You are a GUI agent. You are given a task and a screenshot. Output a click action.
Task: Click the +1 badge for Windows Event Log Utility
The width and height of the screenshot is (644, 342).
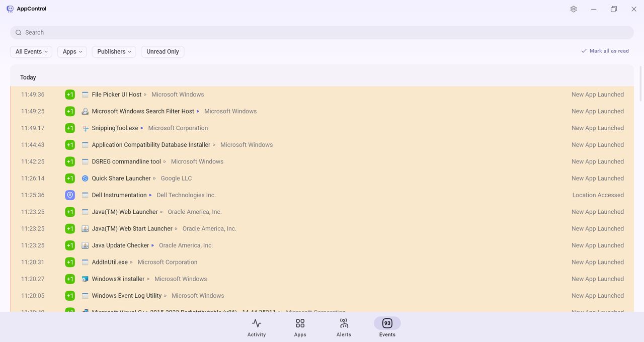(x=70, y=296)
